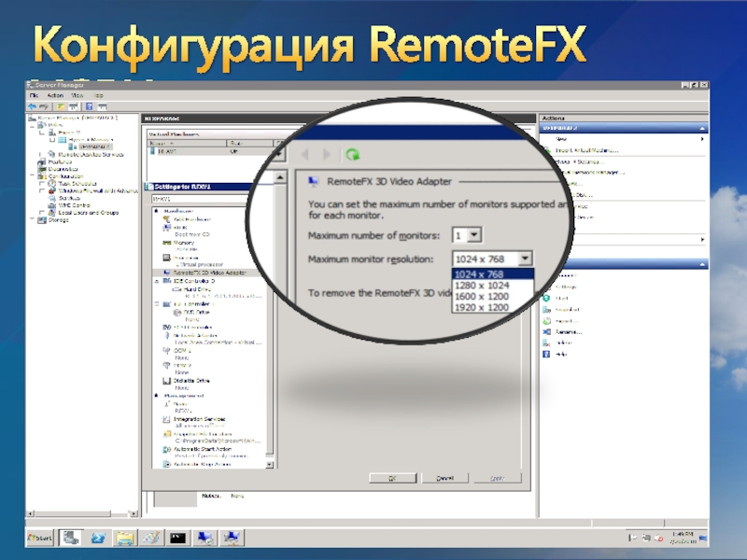Viewport: 747px width, 560px height.
Task: Click the system tray clock
Action: click(683, 539)
